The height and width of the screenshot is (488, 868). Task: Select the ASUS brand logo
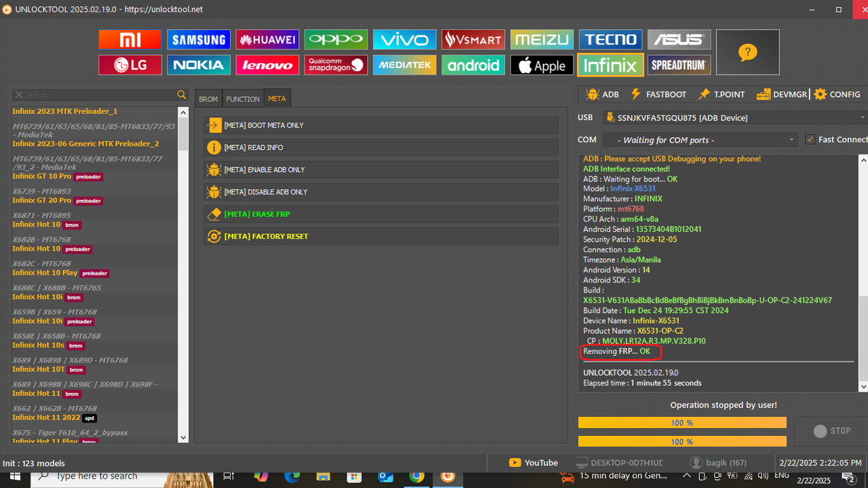tap(679, 39)
